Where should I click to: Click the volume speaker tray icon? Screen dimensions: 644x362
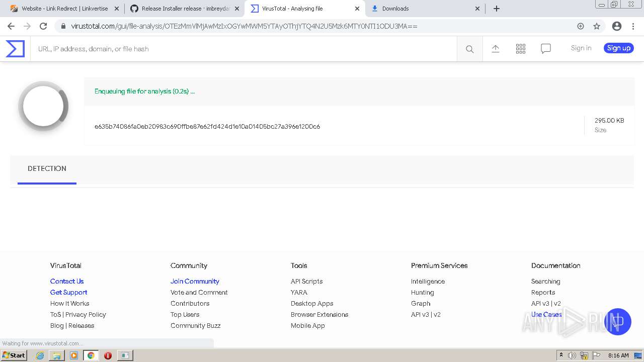point(572,355)
